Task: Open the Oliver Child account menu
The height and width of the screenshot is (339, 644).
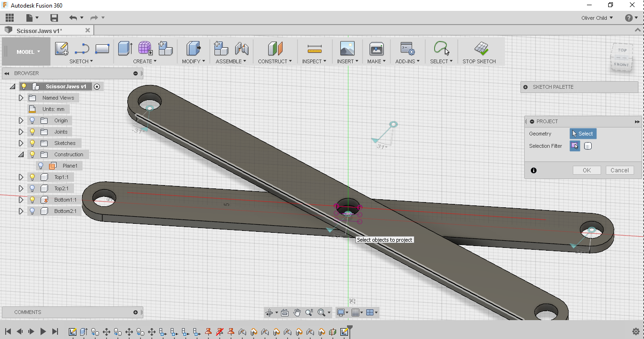Action: [597, 18]
